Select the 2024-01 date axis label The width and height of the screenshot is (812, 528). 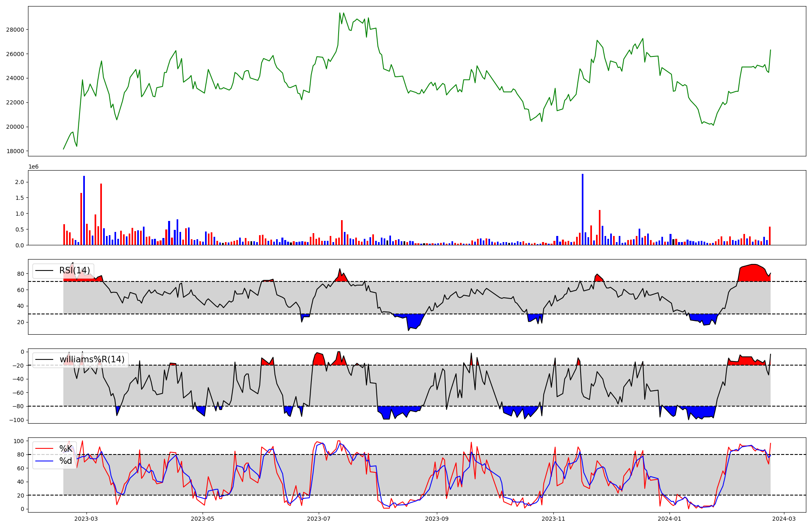point(669,519)
